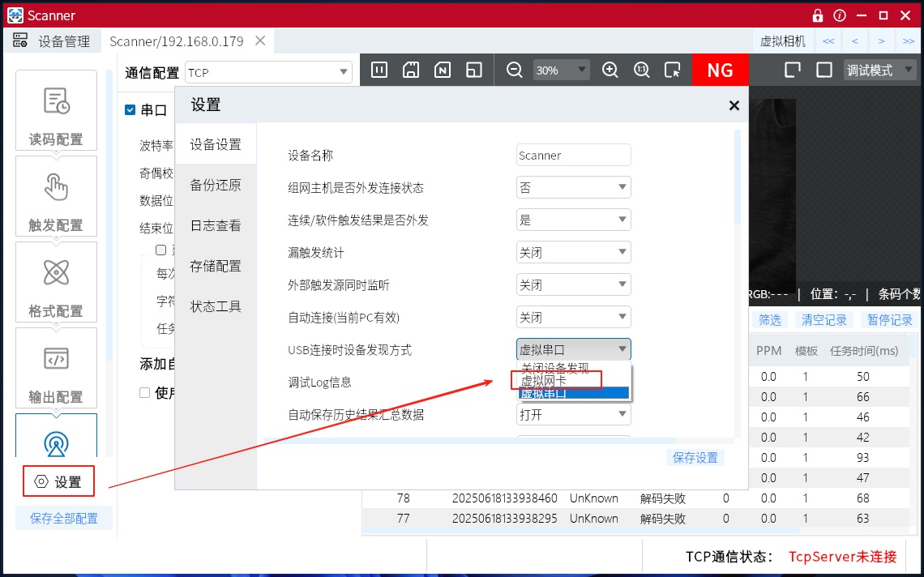Switch to 备份还原 settings tab

[216, 185]
